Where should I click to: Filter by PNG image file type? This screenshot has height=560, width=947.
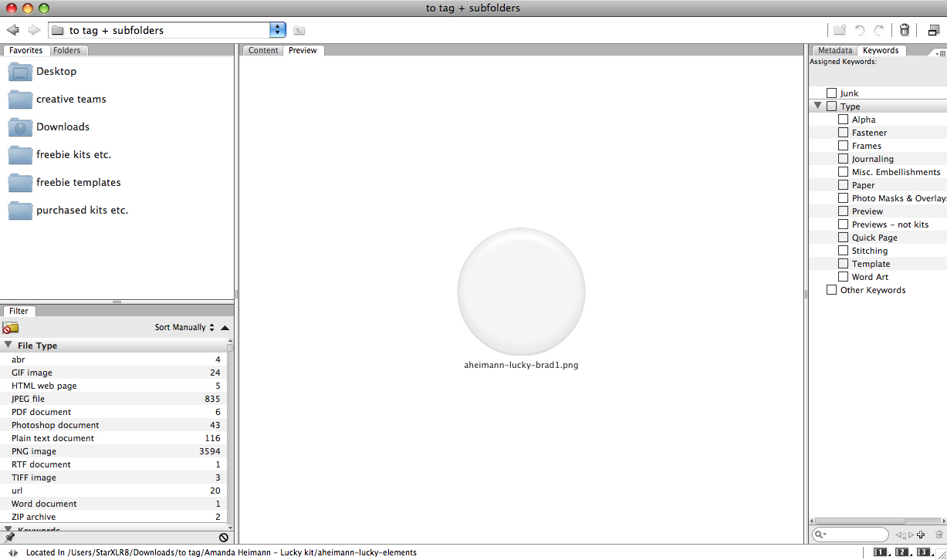[x=34, y=451]
